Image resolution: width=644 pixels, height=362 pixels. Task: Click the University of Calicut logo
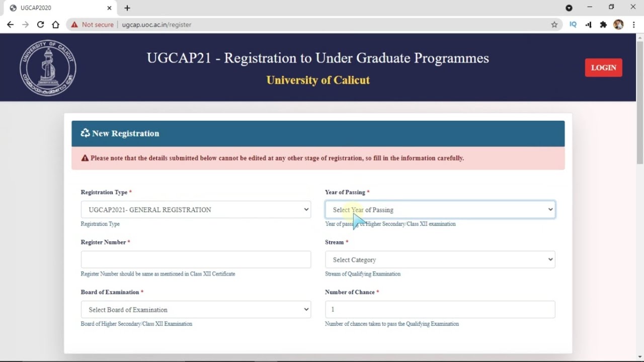[x=48, y=68]
